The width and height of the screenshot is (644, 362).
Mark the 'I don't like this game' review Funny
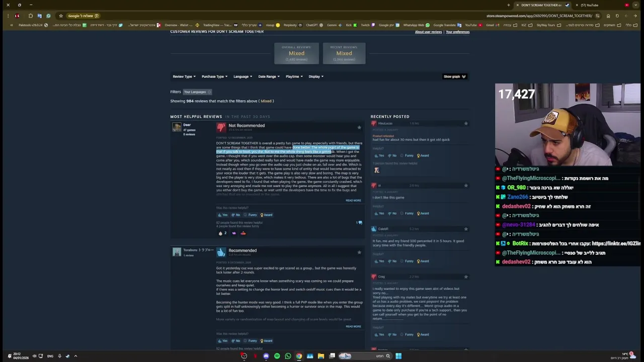[x=407, y=213]
